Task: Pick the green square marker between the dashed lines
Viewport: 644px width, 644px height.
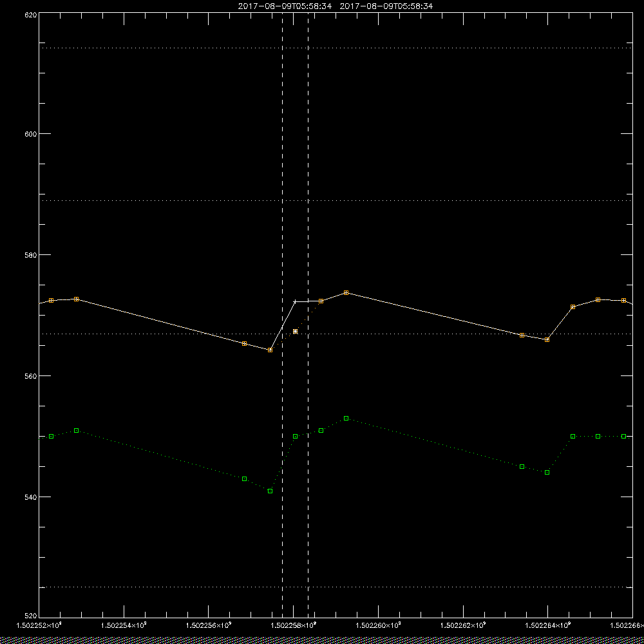Action: coord(296,436)
